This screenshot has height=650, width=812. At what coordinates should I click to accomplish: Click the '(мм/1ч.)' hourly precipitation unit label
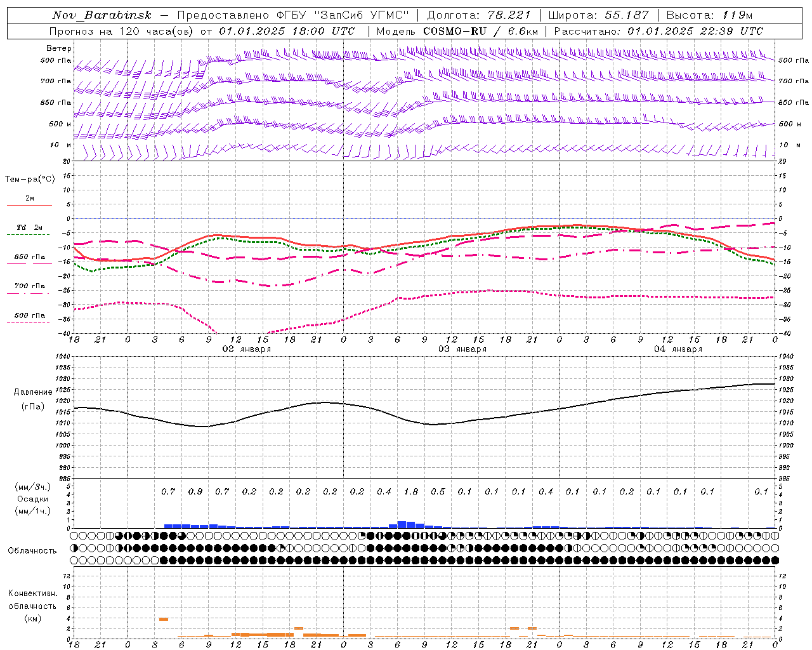(32, 511)
